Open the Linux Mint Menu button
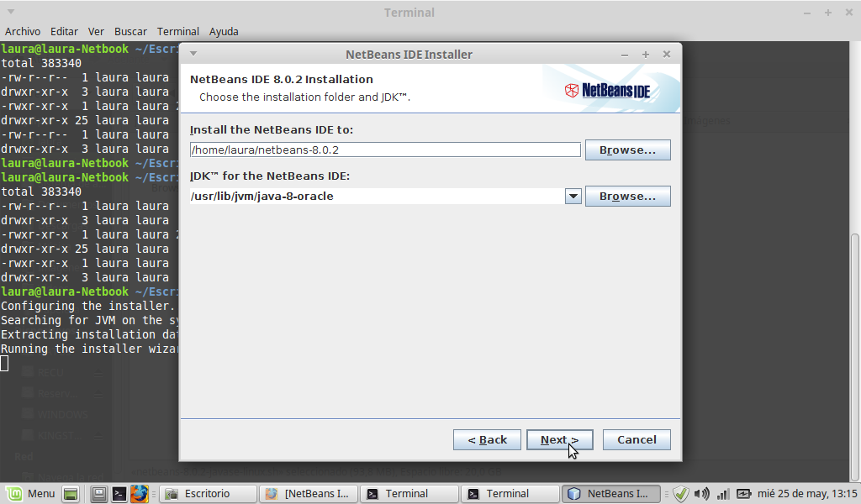Viewport: 861px width, 504px height. (31, 493)
